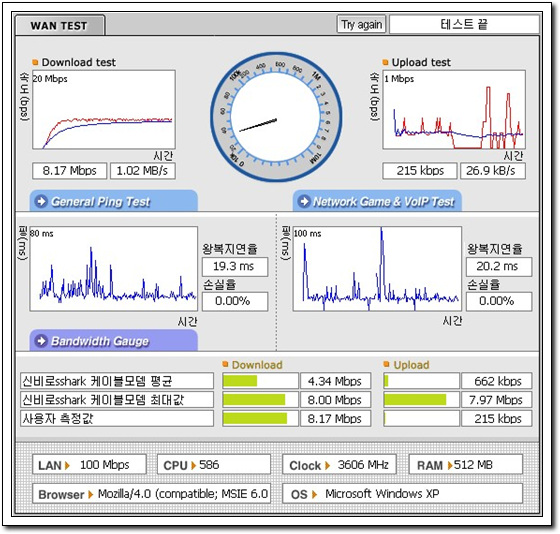Click the CPU 586 info box
This screenshot has height=534, width=560.
pos(214,464)
